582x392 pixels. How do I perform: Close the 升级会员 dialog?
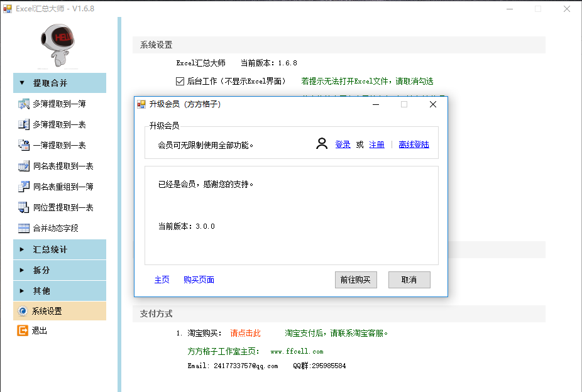[x=433, y=104]
